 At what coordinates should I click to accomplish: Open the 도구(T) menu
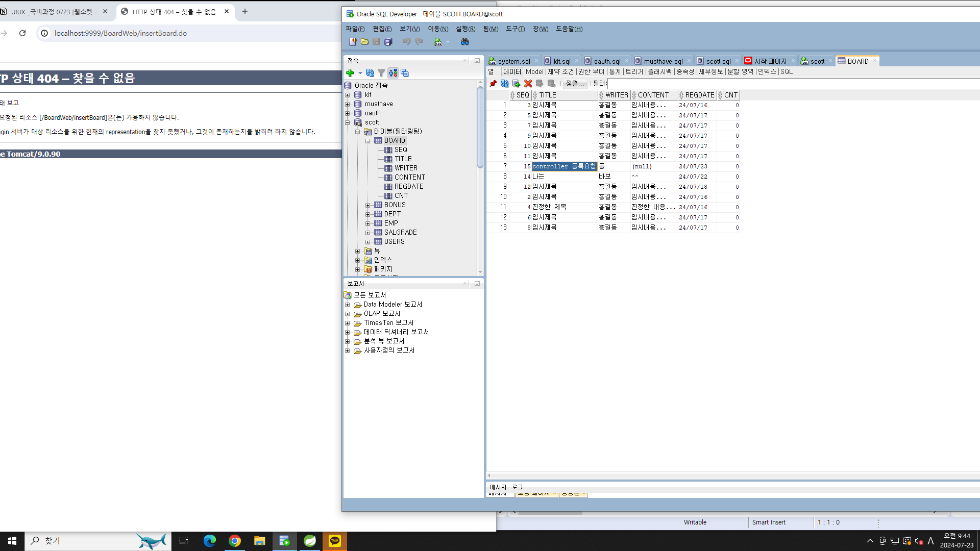[515, 29]
